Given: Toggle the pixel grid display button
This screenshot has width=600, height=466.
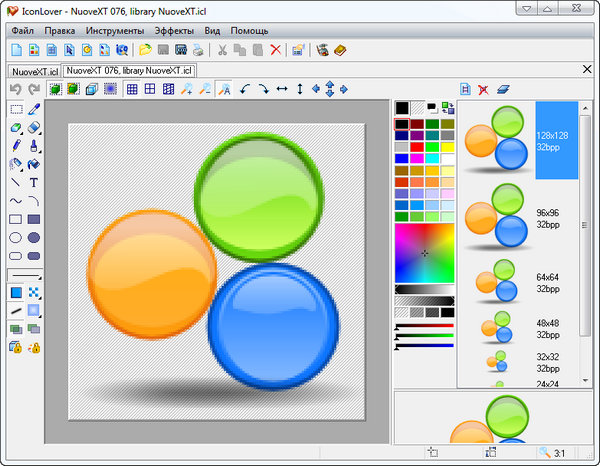Looking at the screenshot, I should [x=132, y=89].
